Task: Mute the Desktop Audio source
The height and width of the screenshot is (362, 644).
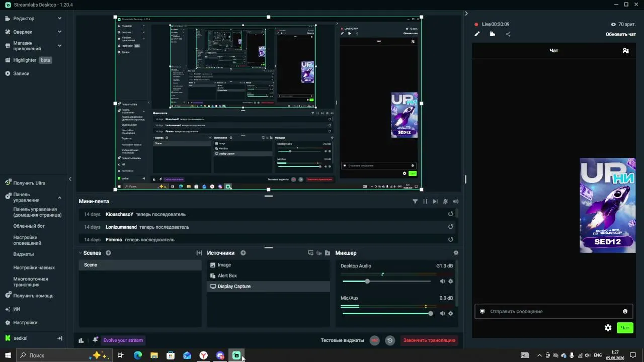Action: (x=442, y=282)
